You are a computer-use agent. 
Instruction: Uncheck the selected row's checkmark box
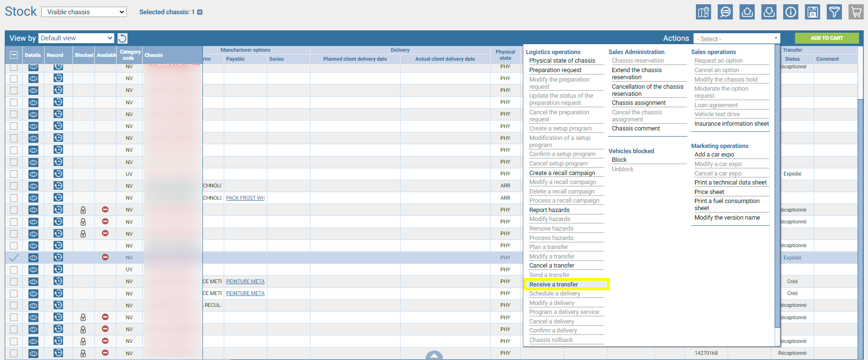coord(14,258)
